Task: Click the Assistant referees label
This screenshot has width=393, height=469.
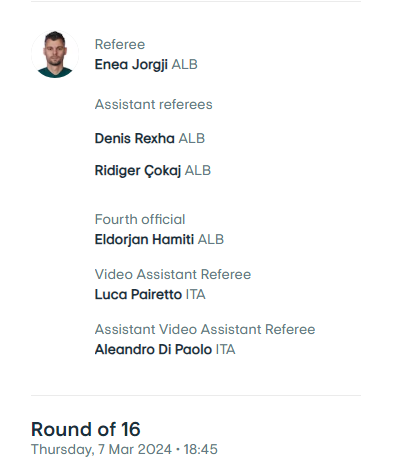Action: (154, 105)
